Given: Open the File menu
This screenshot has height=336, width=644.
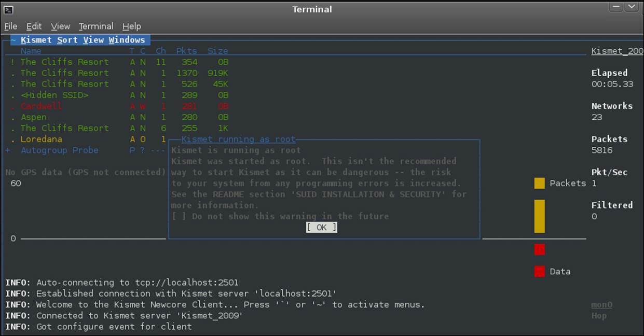Looking at the screenshot, I should coord(11,26).
